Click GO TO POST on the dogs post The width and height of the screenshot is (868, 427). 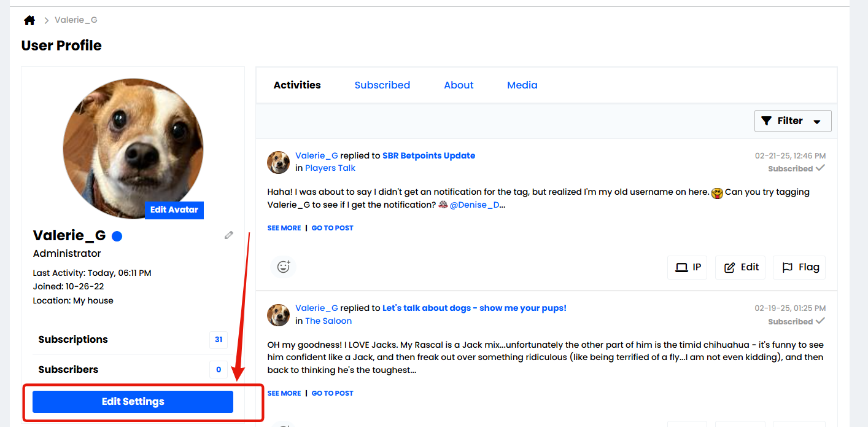click(x=333, y=393)
